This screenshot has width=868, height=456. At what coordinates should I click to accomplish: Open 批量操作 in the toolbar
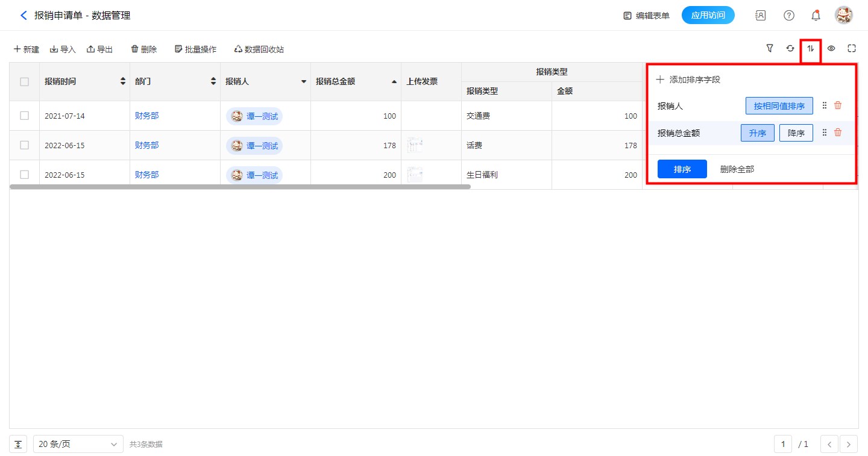(195, 49)
